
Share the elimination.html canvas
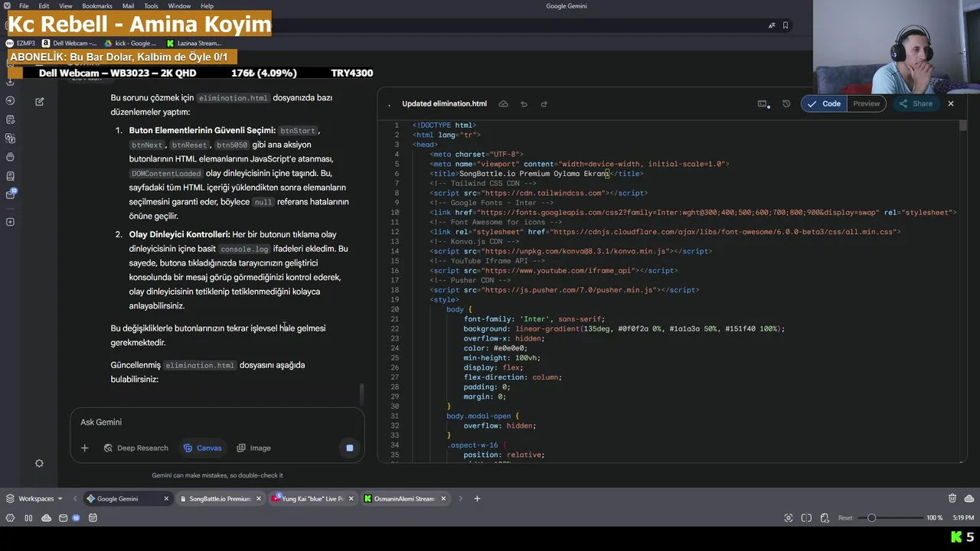coord(916,104)
